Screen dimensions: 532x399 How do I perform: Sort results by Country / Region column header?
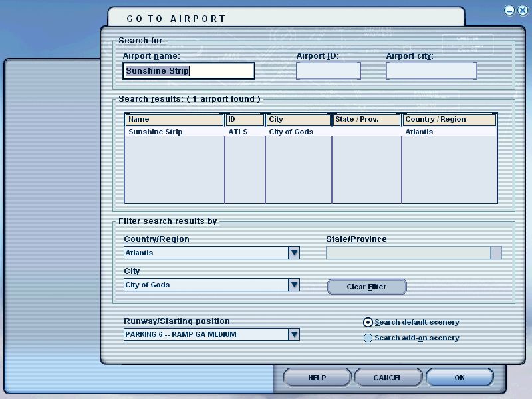pos(450,120)
